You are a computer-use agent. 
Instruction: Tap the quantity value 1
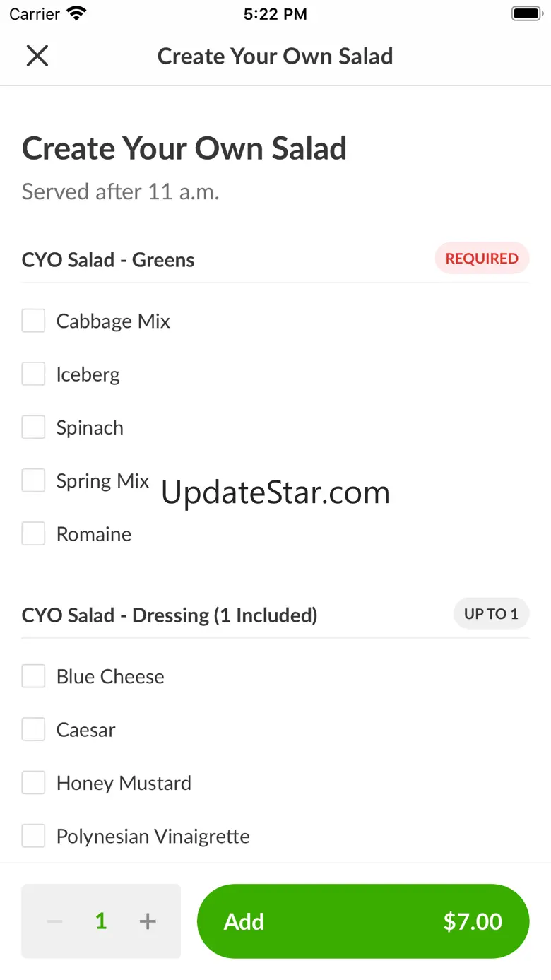point(101,921)
